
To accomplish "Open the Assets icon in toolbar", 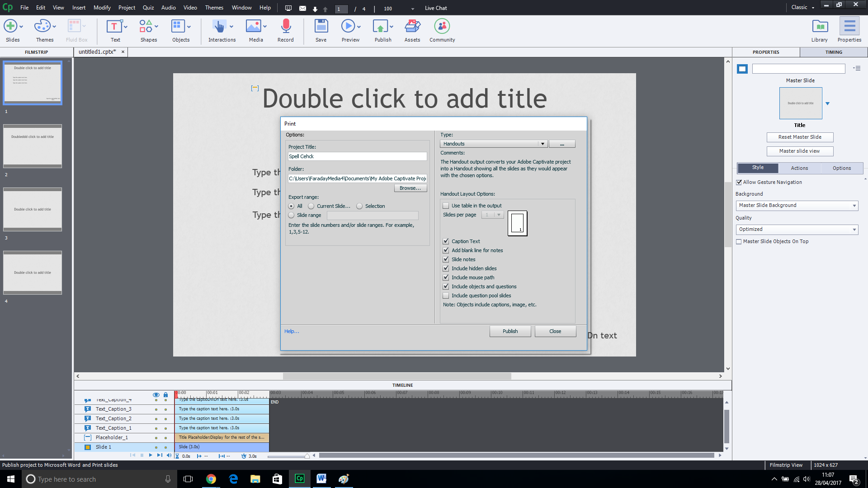I will pyautogui.click(x=412, y=27).
